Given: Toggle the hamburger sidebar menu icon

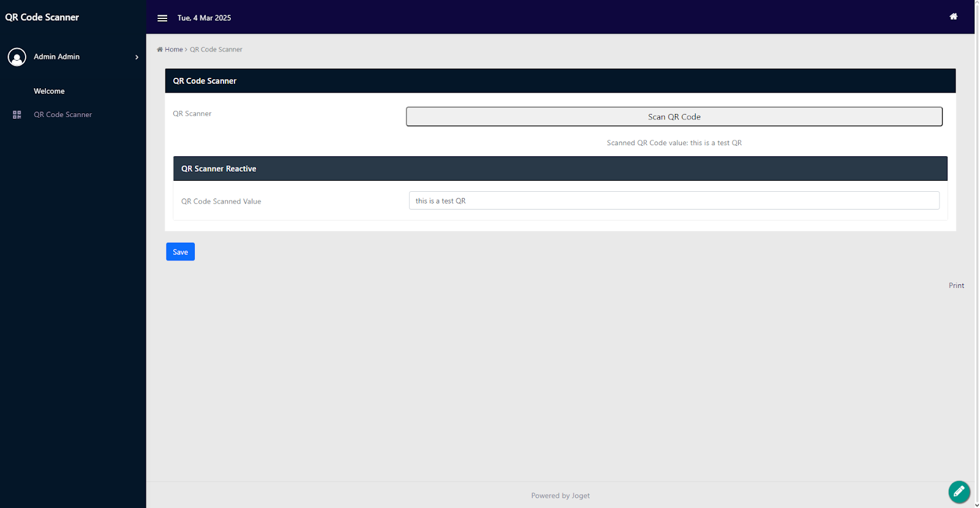Looking at the screenshot, I should pos(162,18).
